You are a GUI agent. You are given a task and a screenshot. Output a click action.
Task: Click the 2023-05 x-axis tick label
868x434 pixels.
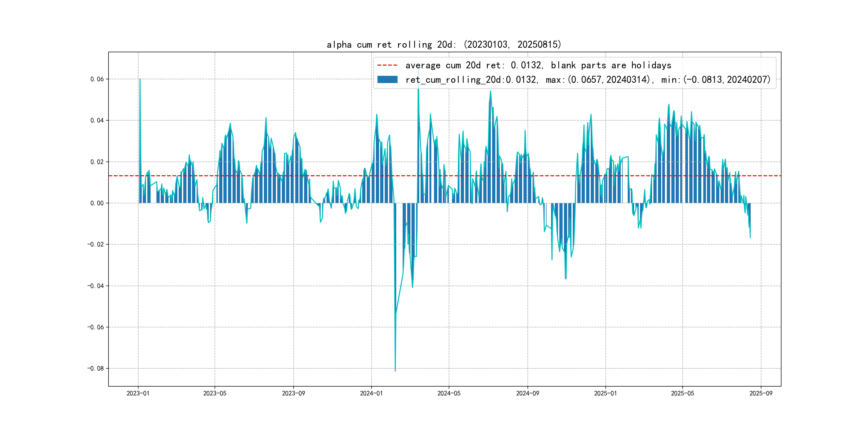coord(215,393)
